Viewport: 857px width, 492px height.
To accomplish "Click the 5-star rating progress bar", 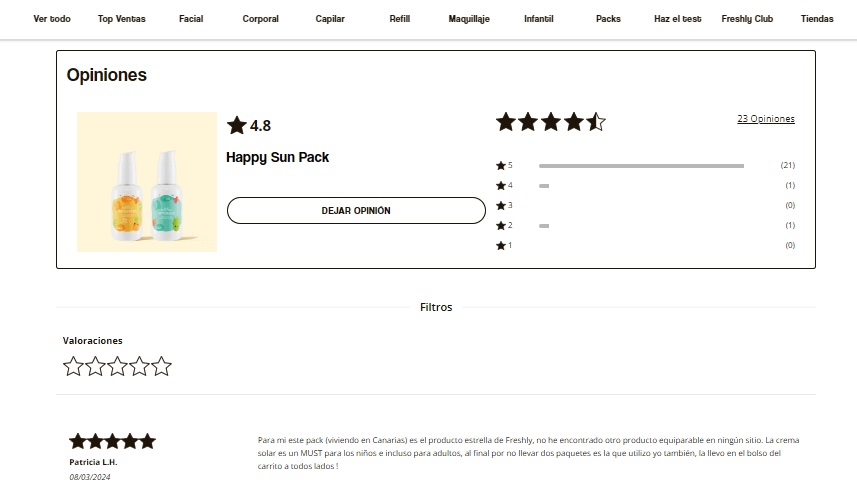I will click(641, 166).
